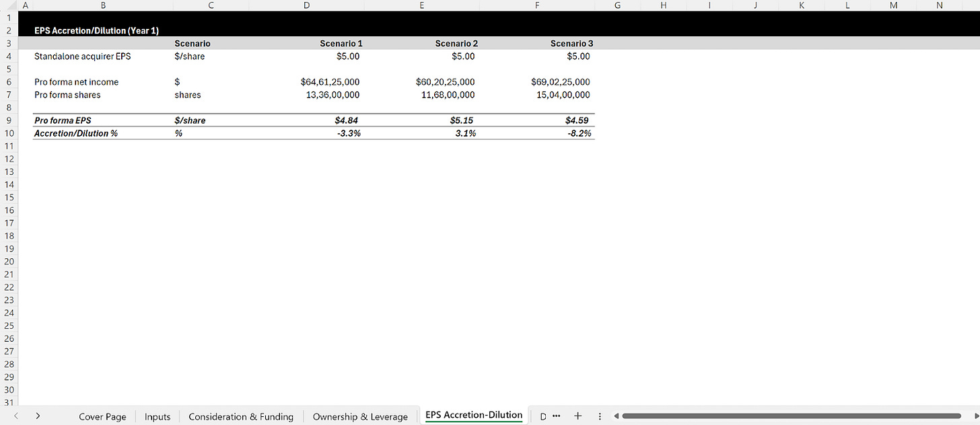The image size is (980, 425).
Task: Select column F header
Action: click(537, 5)
